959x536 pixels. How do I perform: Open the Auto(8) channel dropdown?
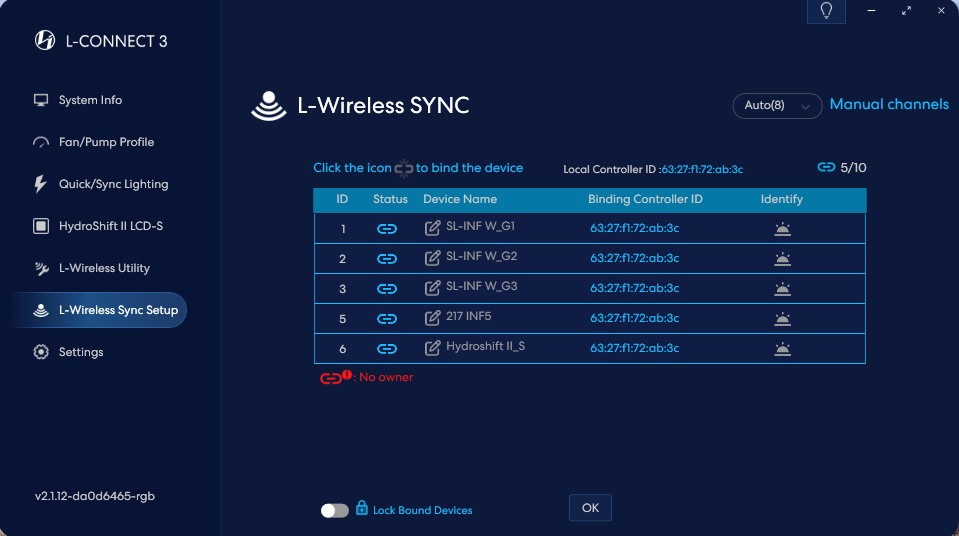tap(777, 105)
